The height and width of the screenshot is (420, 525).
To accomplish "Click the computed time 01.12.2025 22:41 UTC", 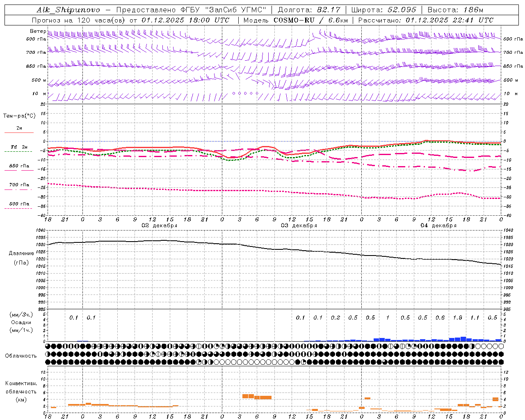I will (x=450, y=20).
